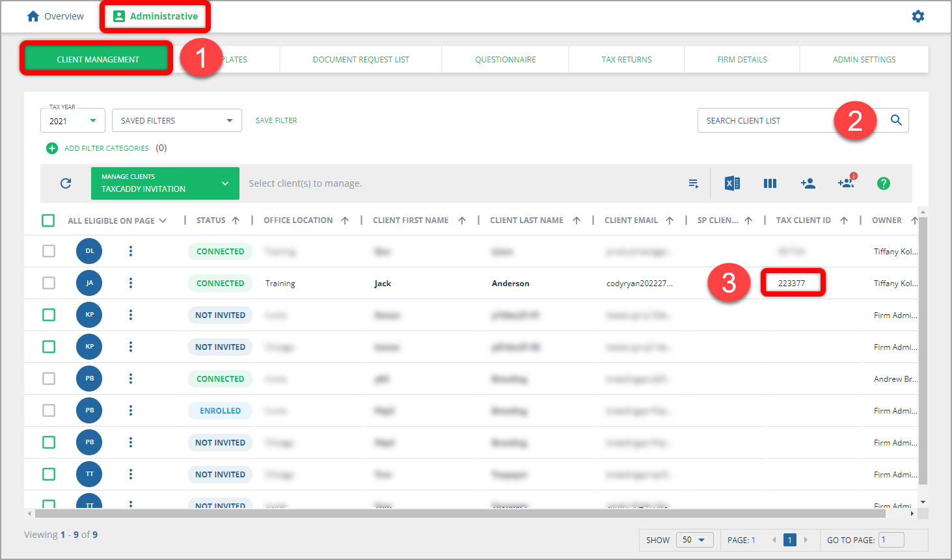Open three-dot menu for Jack Anderson
This screenshot has width=952, height=560.
[x=131, y=283]
